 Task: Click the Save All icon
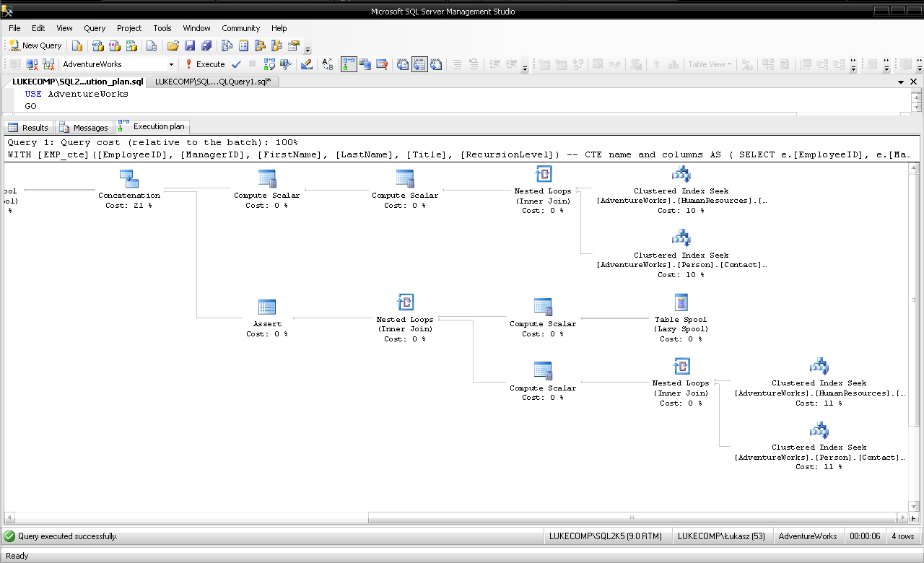coord(207,45)
